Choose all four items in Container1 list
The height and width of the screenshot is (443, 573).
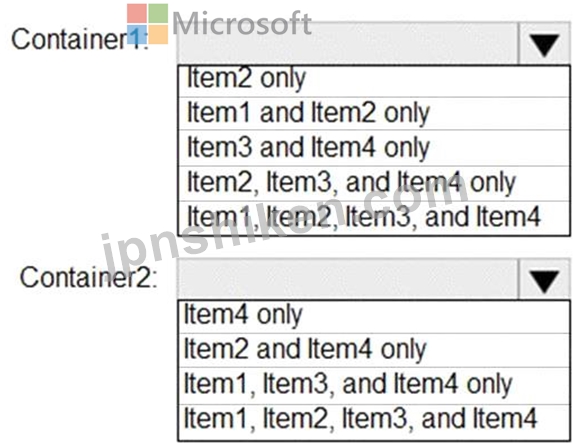374,218
